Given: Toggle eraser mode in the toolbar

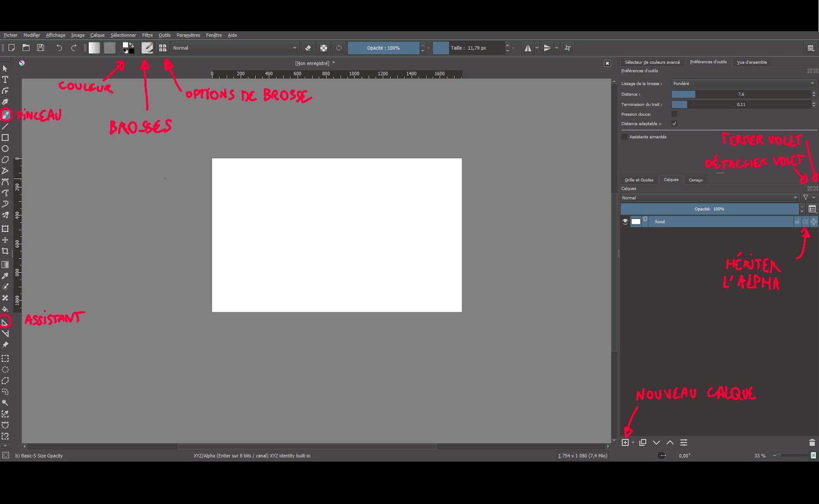Looking at the screenshot, I should click(308, 48).
